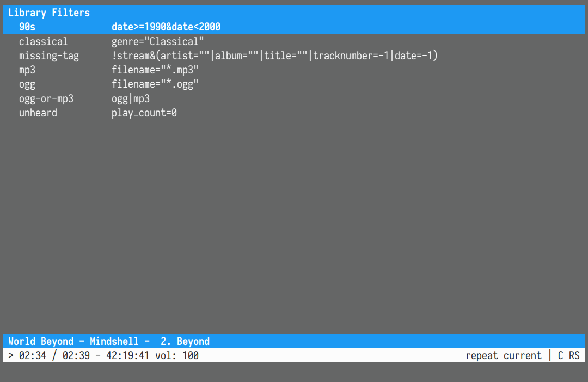
Task: Toggle the missing-tag filter
Action: pos(48,56)
